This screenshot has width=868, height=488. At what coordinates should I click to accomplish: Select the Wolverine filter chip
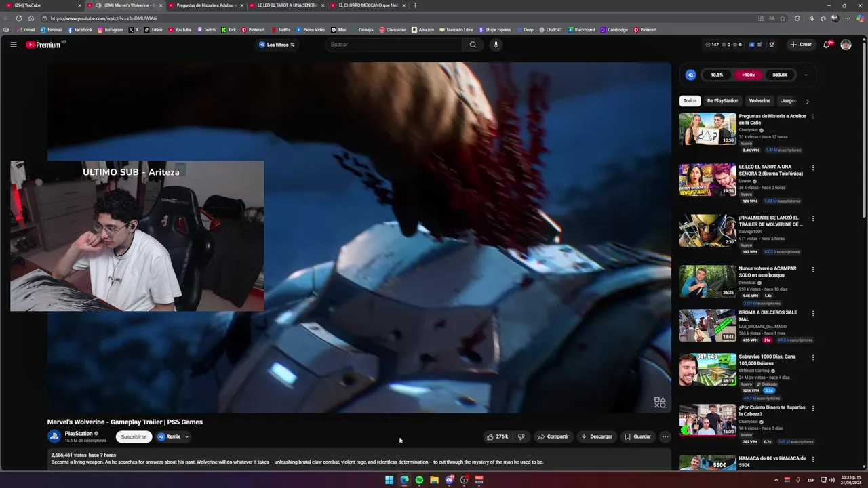point(759,101)
